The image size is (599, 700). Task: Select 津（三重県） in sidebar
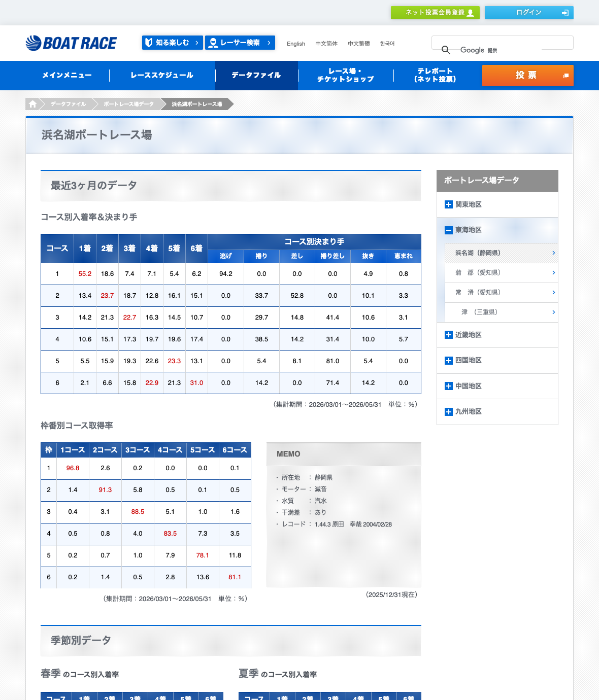502,312
